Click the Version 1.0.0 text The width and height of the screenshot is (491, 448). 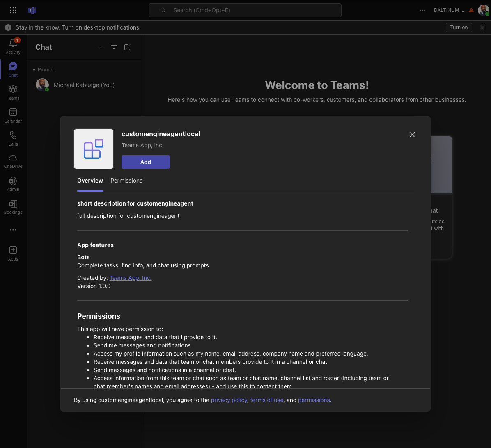[x=94, y=286]
